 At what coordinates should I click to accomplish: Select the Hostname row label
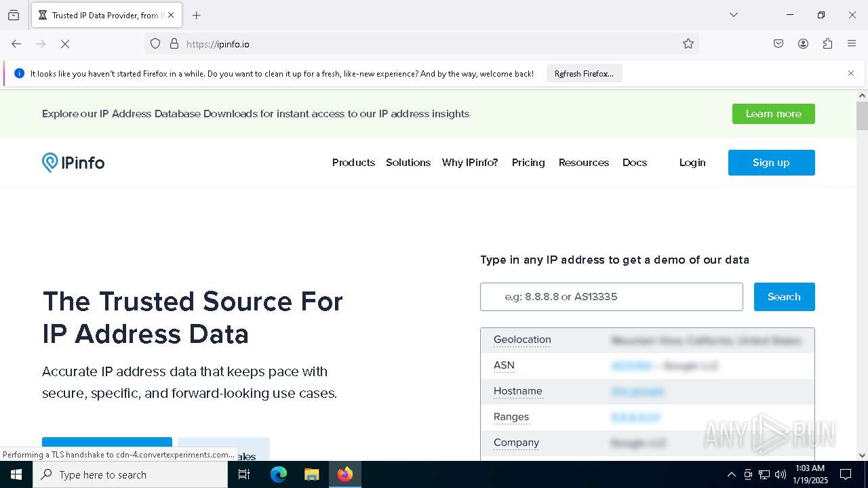click(518, 391)
